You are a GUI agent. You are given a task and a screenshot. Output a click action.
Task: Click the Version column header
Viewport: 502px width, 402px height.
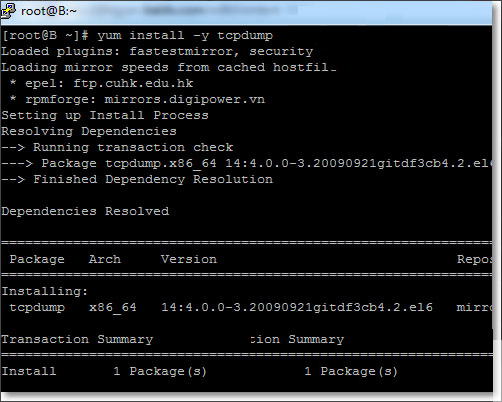pos(189,259)
